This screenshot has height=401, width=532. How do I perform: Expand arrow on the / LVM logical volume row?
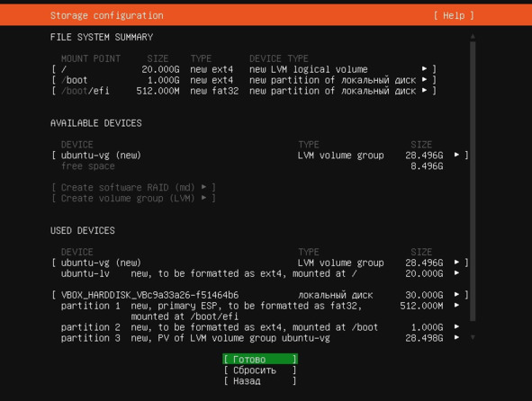(x=424, y=69)
